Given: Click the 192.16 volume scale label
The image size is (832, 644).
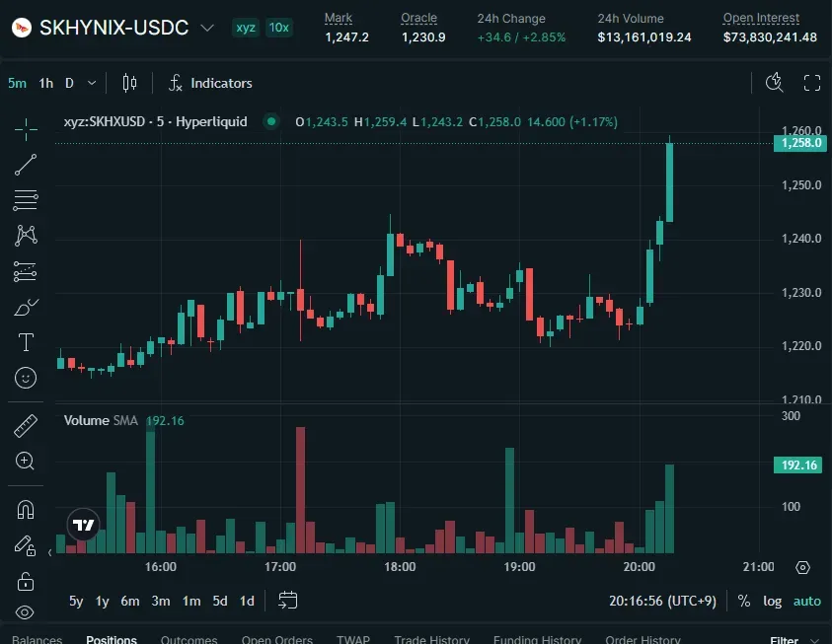Looking at the screenshot, I should [x=798, y=465].
